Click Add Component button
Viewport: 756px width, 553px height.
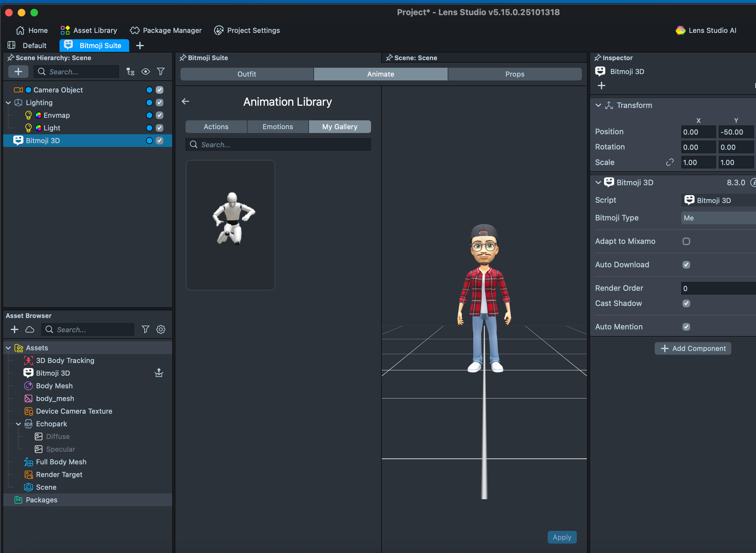tap(693, 348)
